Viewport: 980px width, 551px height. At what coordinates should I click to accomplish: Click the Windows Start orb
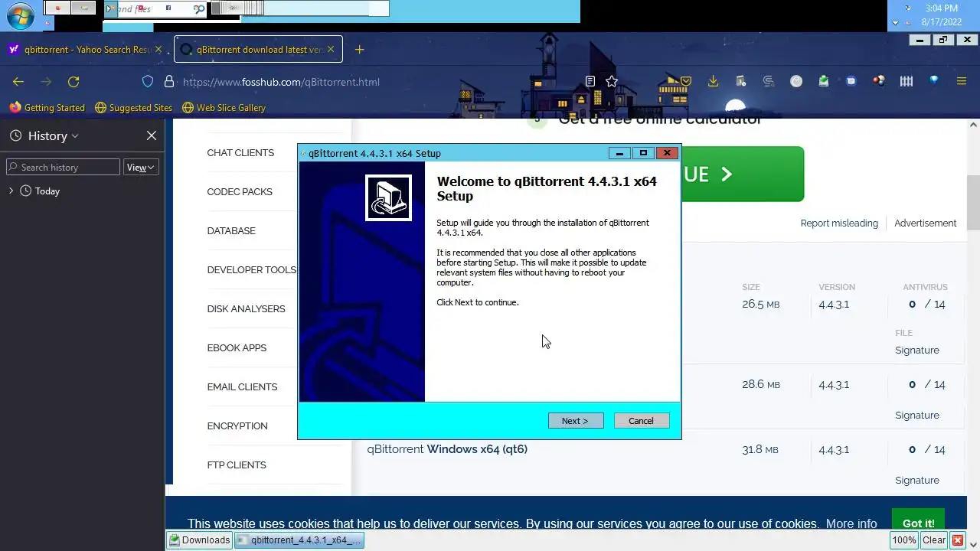click(20, 15)
